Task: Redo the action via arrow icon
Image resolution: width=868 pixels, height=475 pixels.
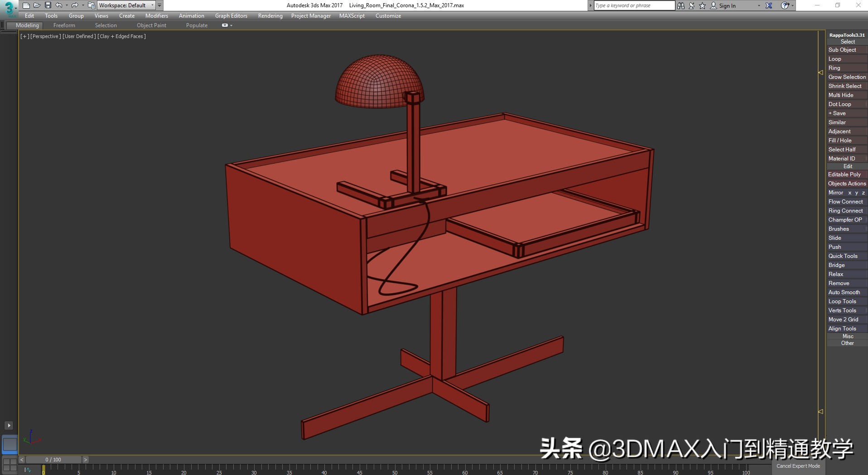Action: tap(75, 5)
